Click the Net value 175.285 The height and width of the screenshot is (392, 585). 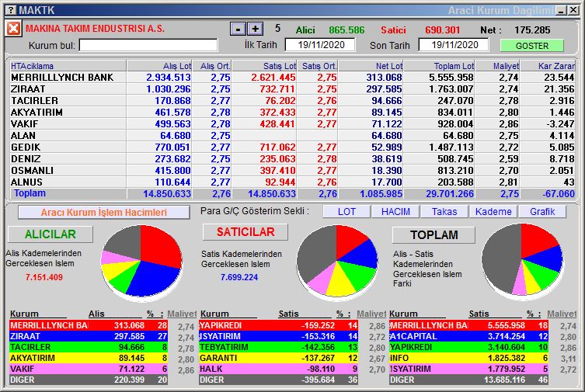point(532,29)
